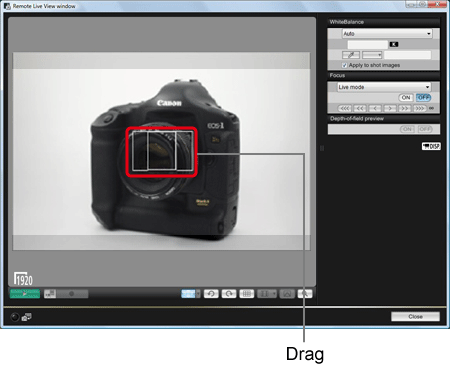
Task: Click the color temperature input field
Action: click(368, 44)
